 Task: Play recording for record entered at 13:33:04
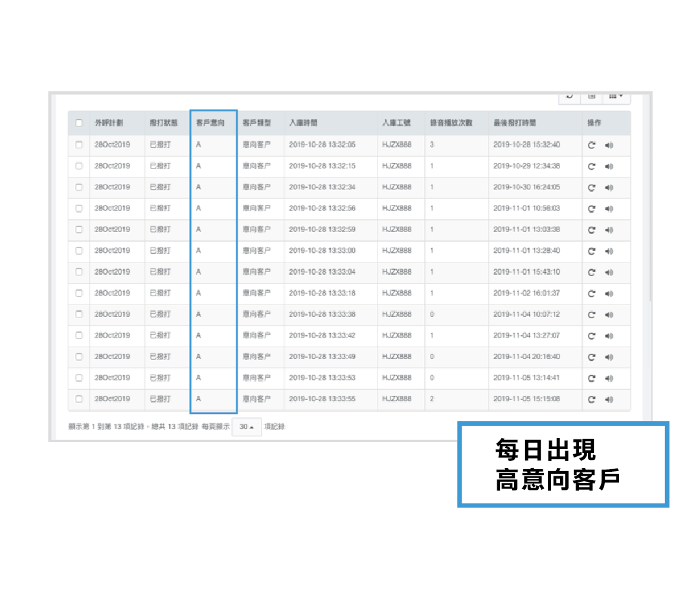(x=609, y=272)
